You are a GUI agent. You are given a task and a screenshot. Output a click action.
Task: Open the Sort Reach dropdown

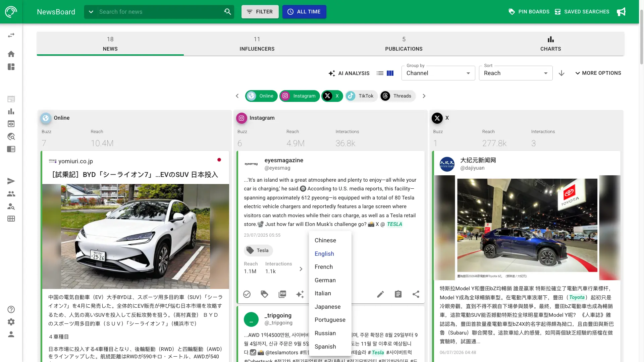(x=516, y=73)
